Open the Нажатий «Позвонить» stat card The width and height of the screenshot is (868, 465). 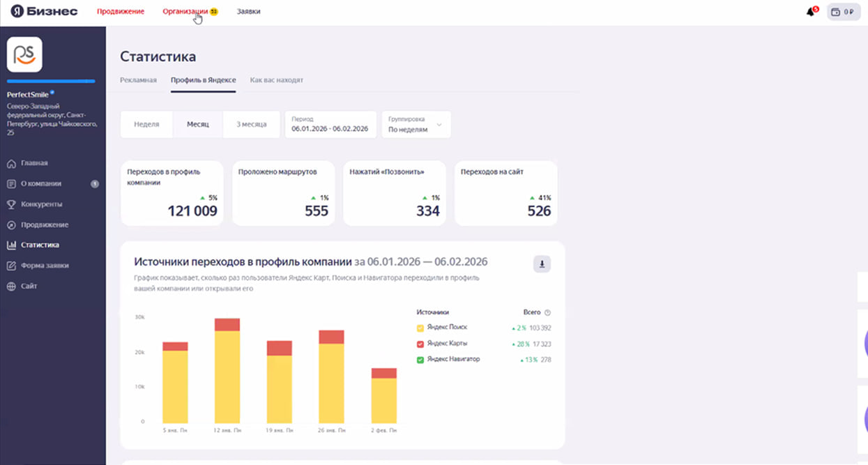click(395, 193)
